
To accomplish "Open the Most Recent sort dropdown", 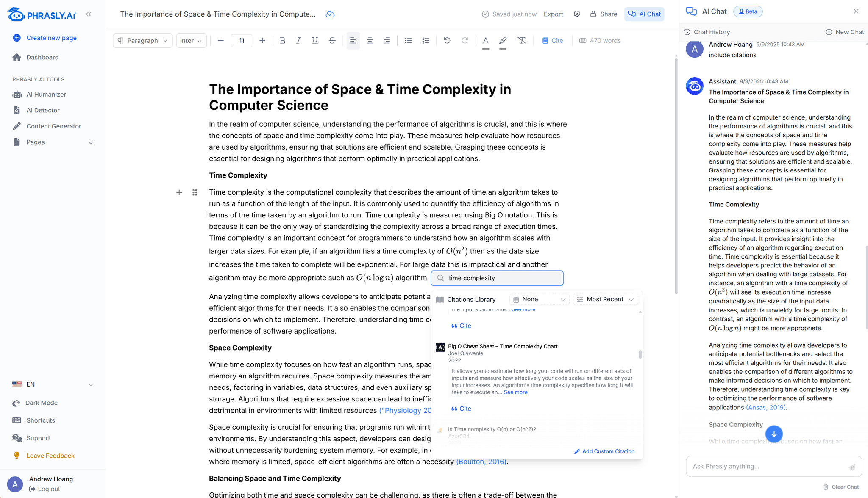I will (x=606, y=300).
